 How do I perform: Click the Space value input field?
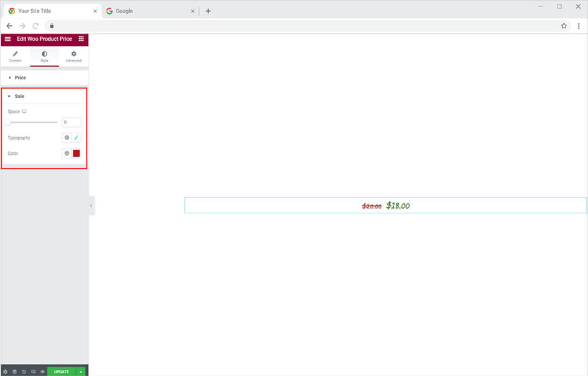coord(71,122)
